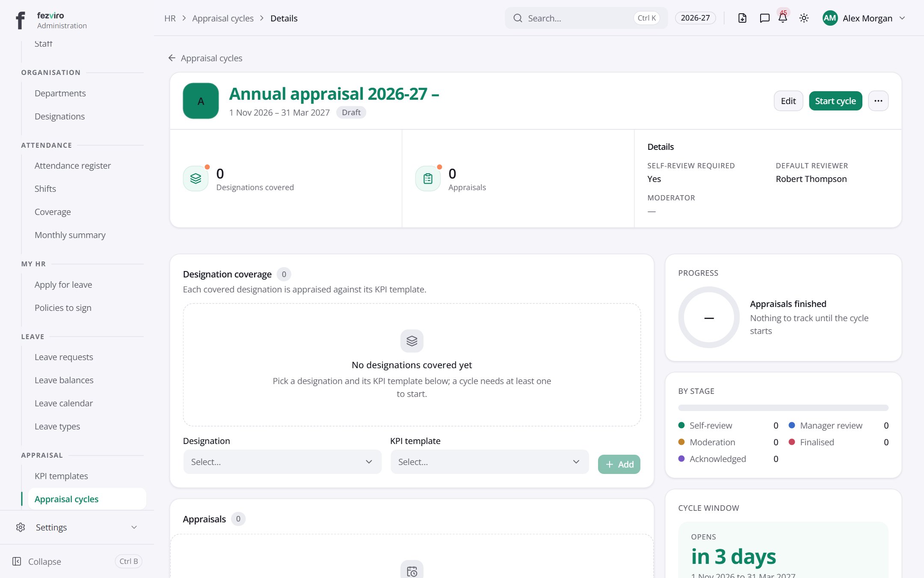Click the Designations covered layers icon
The width and height of the screenshot is (924, 578).
(195, 179)
